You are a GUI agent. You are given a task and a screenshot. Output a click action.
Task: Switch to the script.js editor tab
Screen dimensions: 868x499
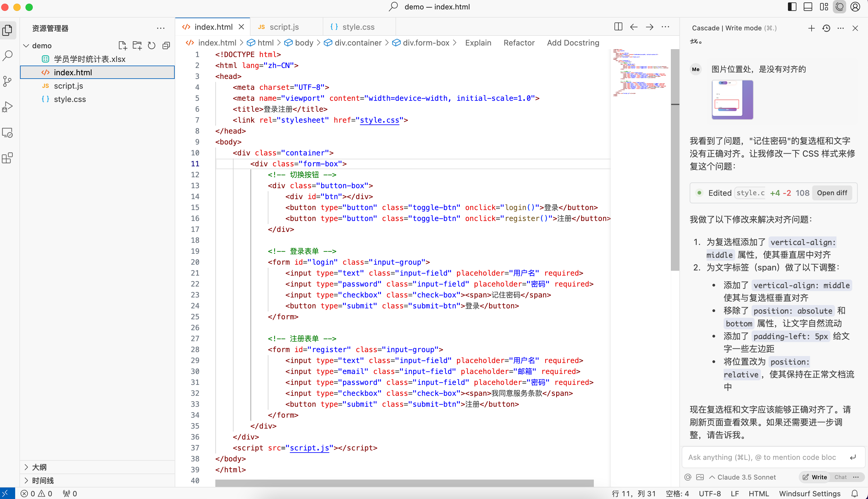point(286,27)
